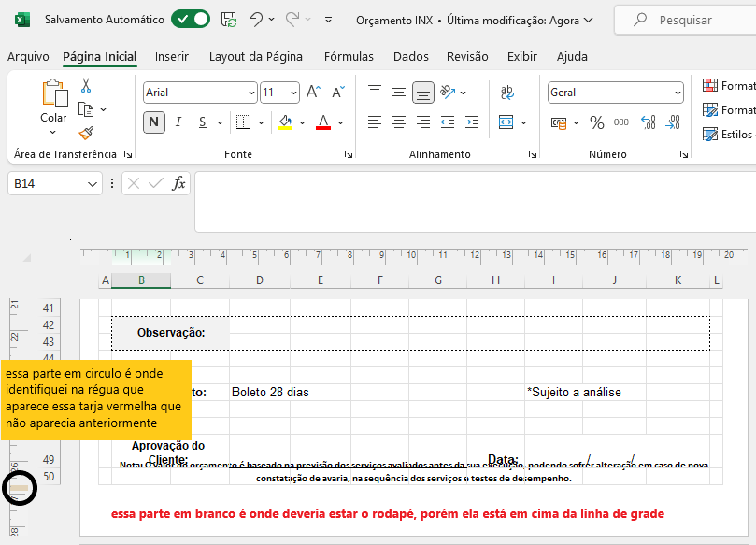Expand the Borders options dropdown arrow
Screen dimensions: 756x545
[262, 122]
